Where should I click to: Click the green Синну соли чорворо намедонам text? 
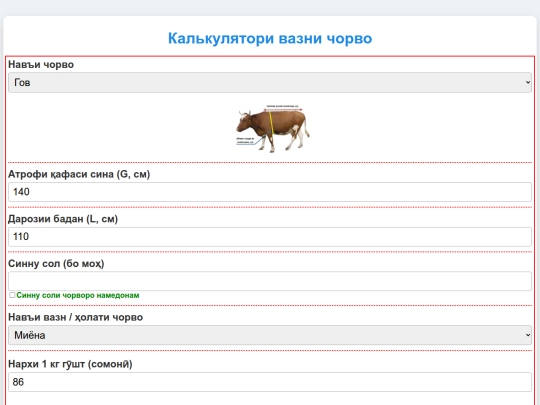coord(78,295)
